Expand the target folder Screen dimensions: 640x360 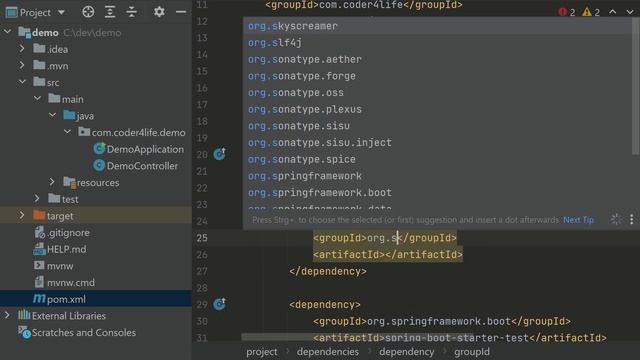[22, 215]
